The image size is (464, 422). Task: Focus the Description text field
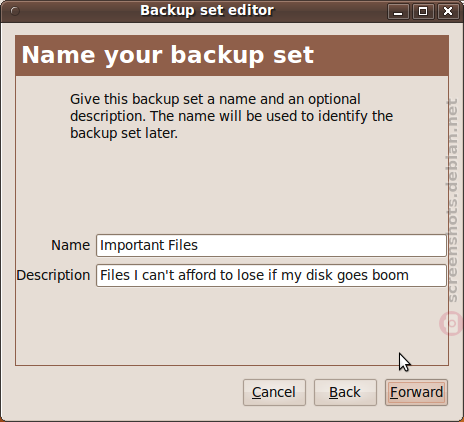(x=271, y=275)
